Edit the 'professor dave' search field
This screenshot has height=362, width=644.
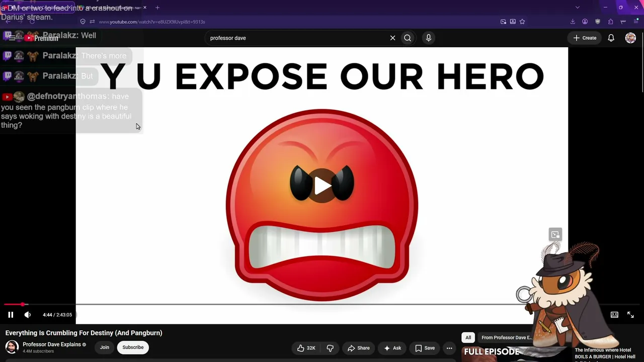coord(297,38)
